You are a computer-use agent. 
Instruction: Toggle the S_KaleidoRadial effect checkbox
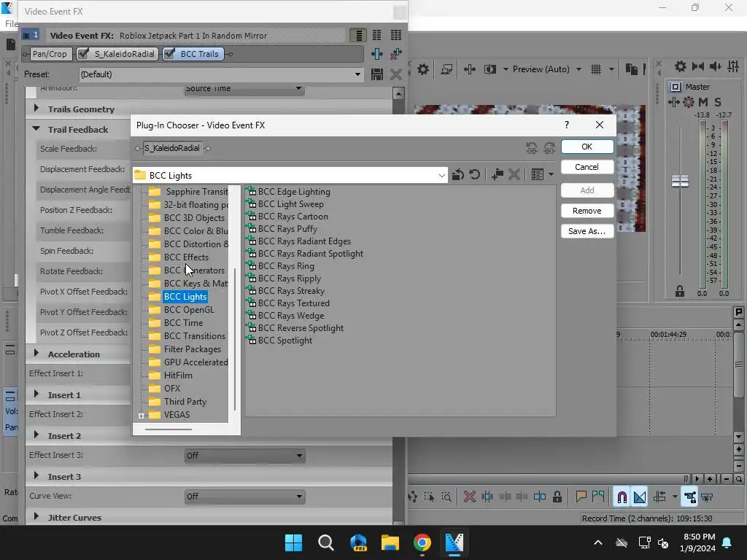[83, 54]
